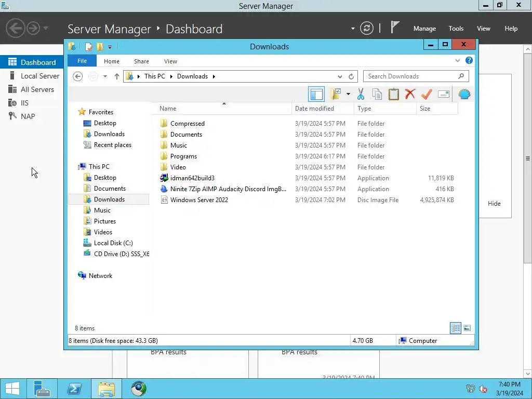Click the folder options toolbar icon

click(336, 94)
